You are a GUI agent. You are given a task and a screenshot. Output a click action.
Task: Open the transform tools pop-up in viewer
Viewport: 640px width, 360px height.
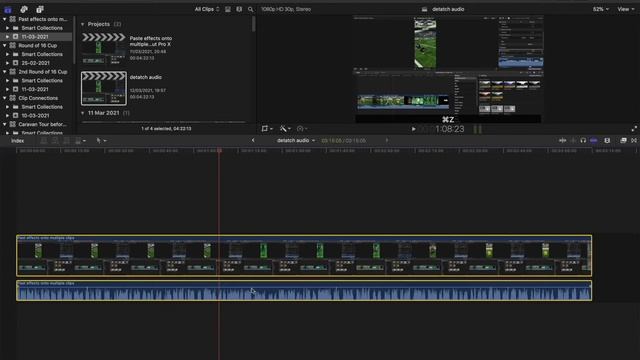pos(267,129)
